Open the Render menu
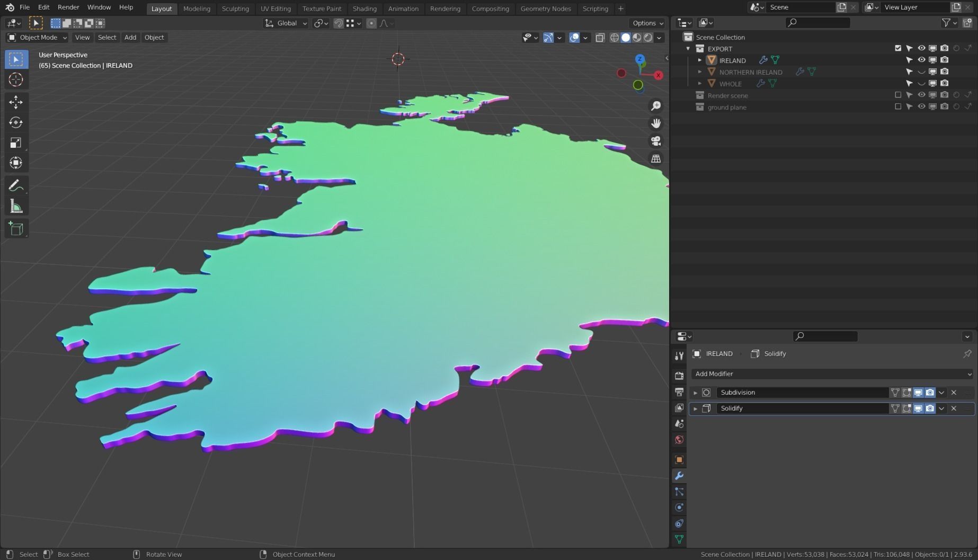 click(x=68, y=7)
